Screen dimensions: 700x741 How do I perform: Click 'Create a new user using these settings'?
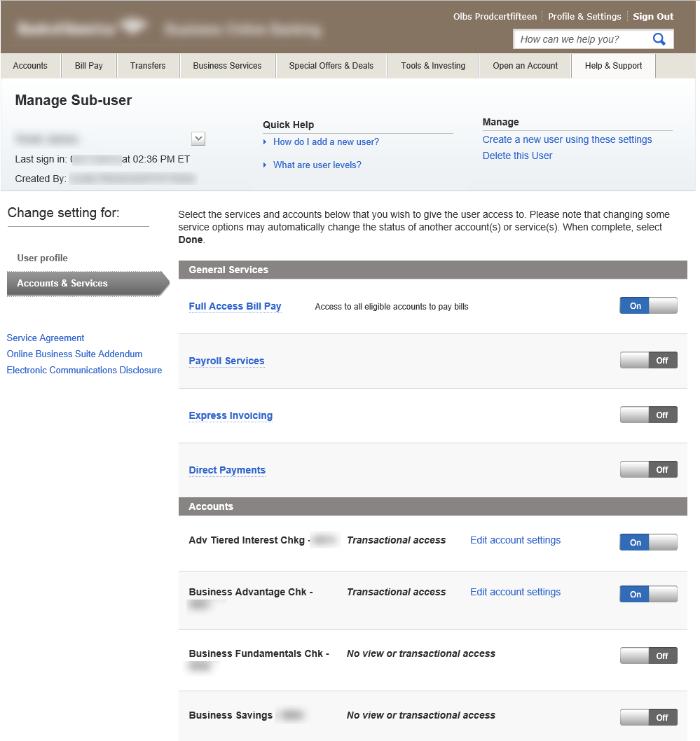[x=567, y=139]
